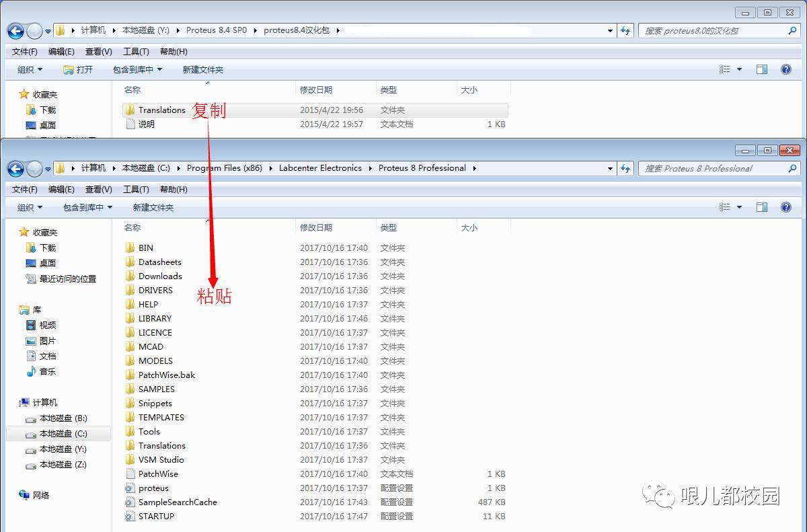This screenshot has height=532, width=807.
Task: Click Labcenter Electronics in address path
Action: click(x=320, y=168)
